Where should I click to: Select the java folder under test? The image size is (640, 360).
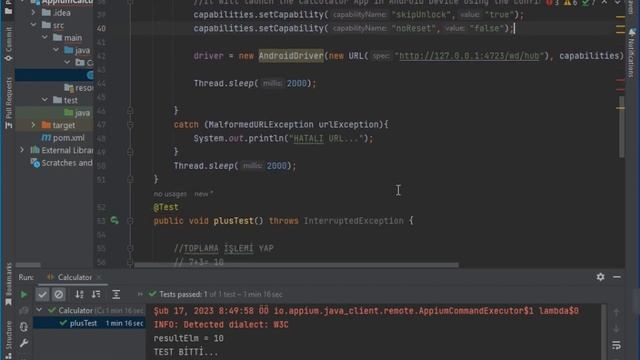(77, 113)
